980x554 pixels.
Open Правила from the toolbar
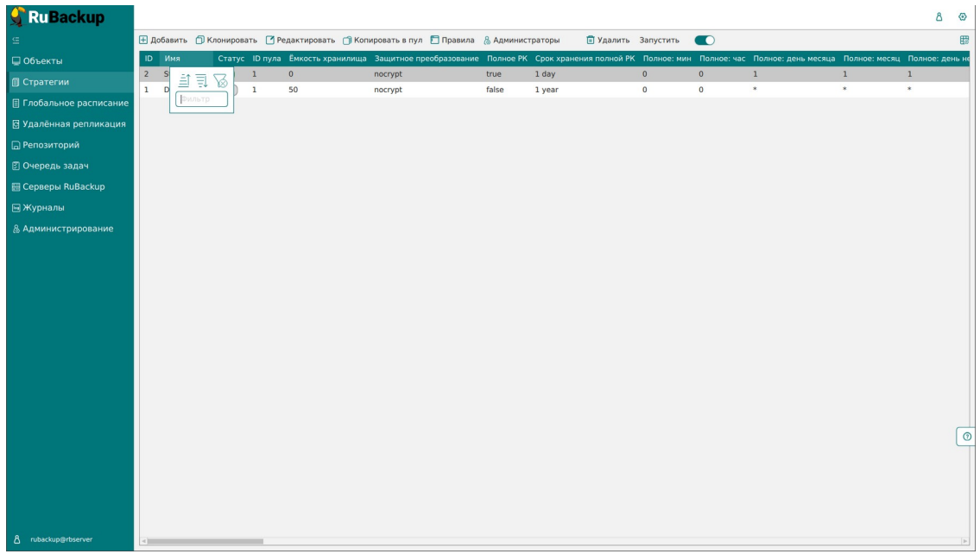point(452,40)
